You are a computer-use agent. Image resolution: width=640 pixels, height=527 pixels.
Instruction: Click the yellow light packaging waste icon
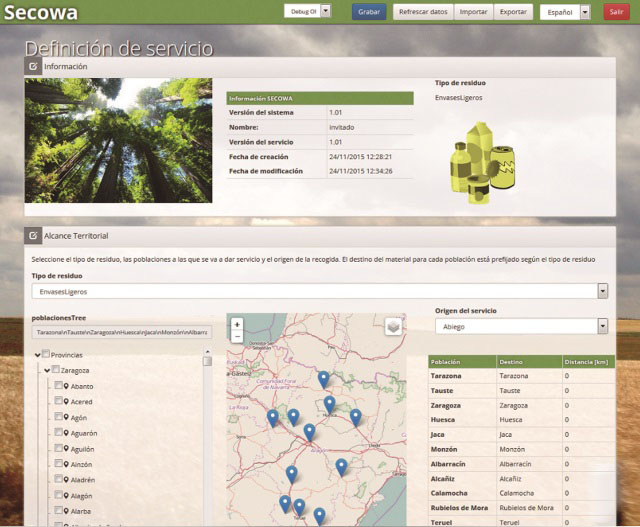pyautogui.click(x=482, y=163)
